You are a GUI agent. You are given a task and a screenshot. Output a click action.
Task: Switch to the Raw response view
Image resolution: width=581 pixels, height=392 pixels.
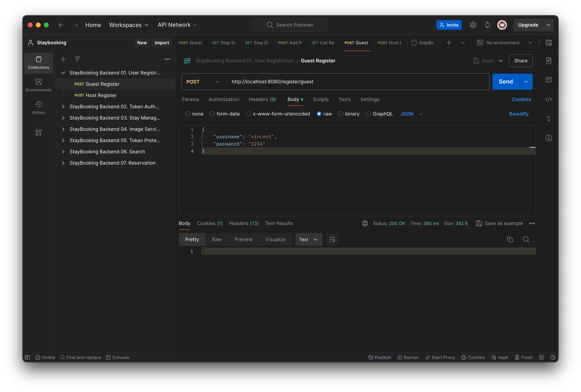[216, 239]
